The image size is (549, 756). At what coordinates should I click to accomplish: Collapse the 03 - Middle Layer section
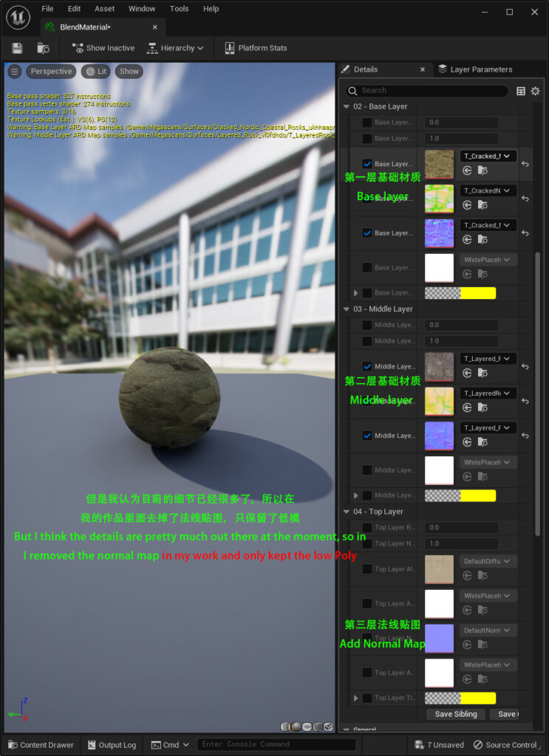pos(346,309)
